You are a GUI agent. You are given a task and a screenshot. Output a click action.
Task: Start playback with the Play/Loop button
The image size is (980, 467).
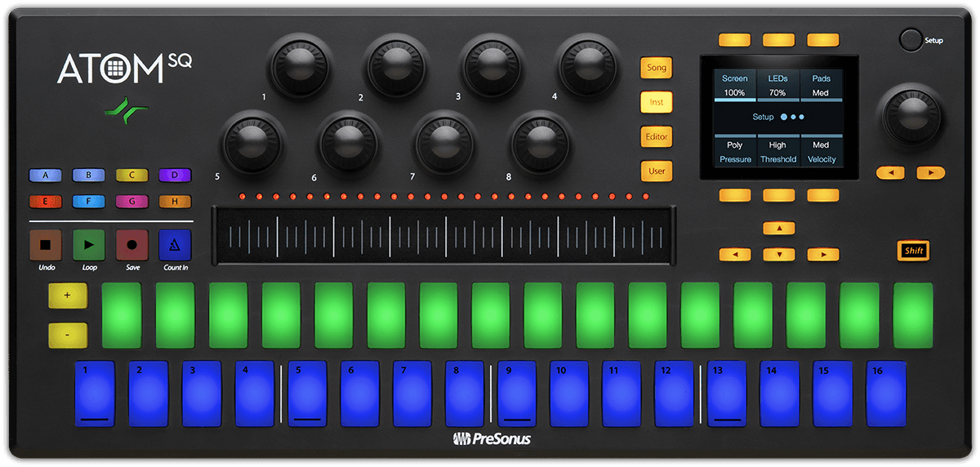pos(89,245)
